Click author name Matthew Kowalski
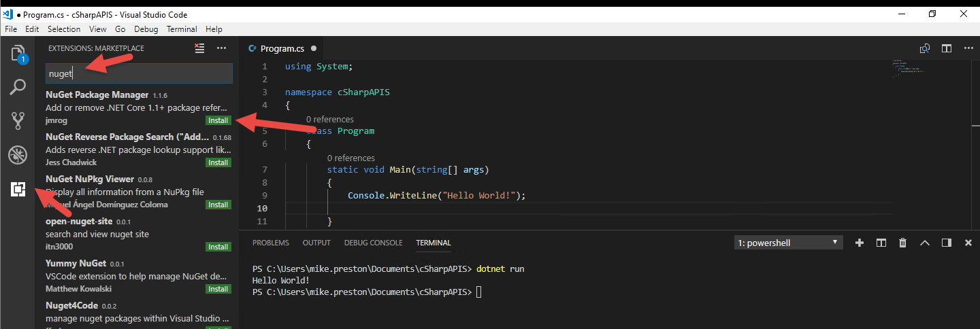This screenshot has height=329, width=980. [x=79, y=289]
